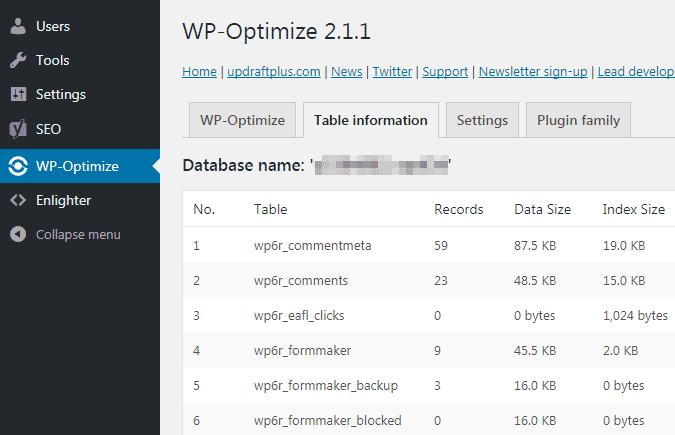Select the wp6r_formmaker_blocked table name
The height and width of the screenshot is (435, 675).
pyautogui.click(x=328, y=420)
